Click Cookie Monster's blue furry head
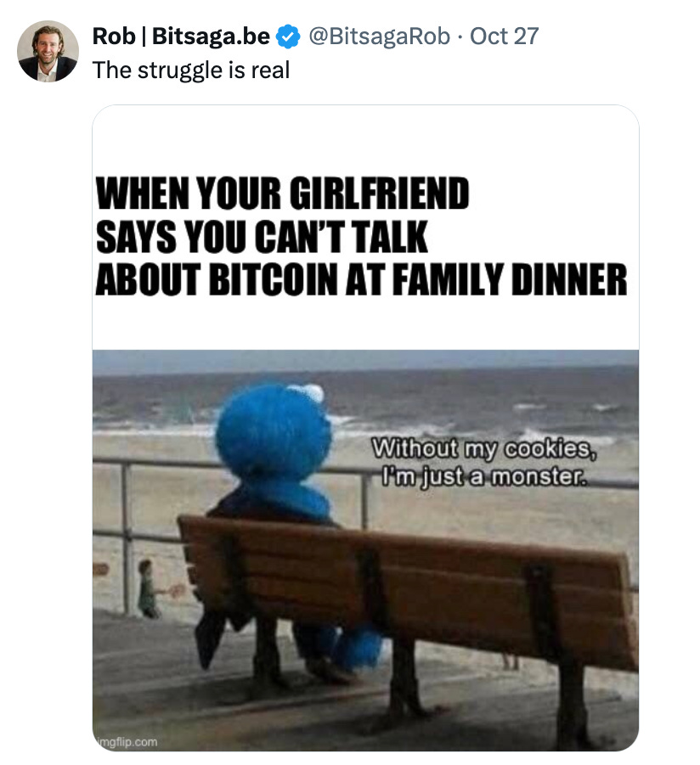 tap(272, 432)
